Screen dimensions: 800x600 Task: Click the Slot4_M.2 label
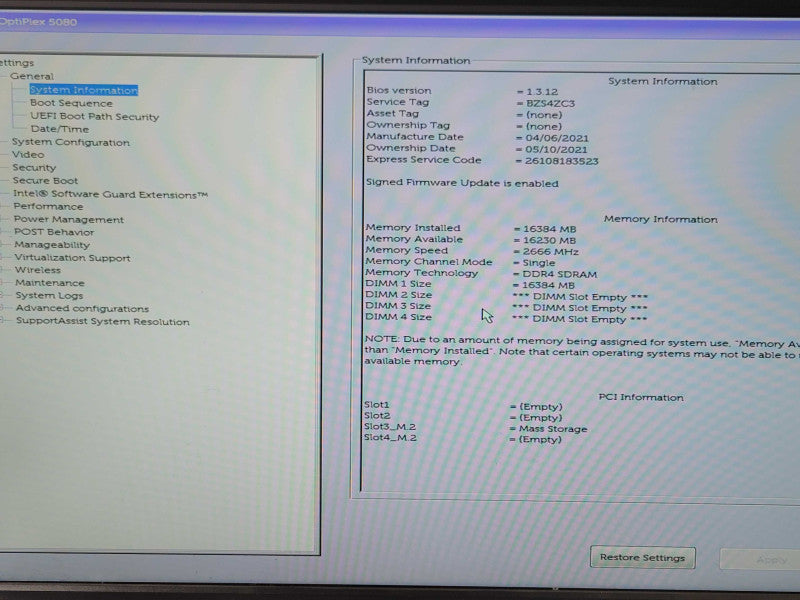[390, 438]
